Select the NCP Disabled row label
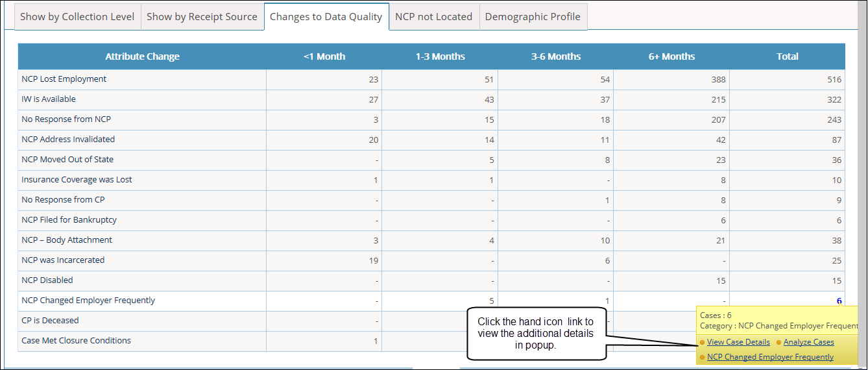 pyautogui.click(x=47, y=280)
